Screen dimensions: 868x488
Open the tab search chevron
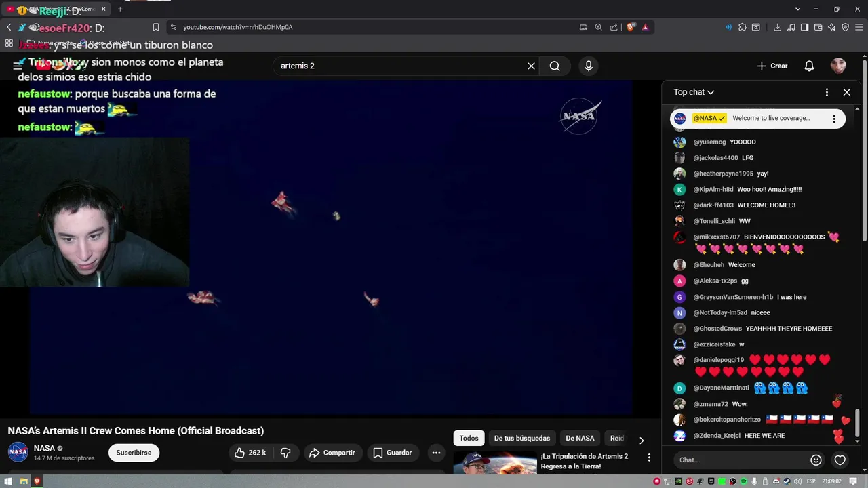coord(797,9)
